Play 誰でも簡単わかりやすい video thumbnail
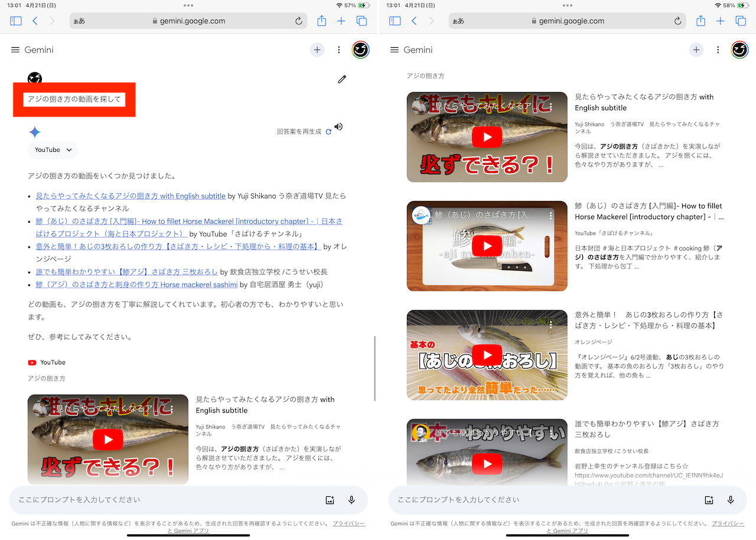This screenshot has width=756, height=540. [487, 464]
